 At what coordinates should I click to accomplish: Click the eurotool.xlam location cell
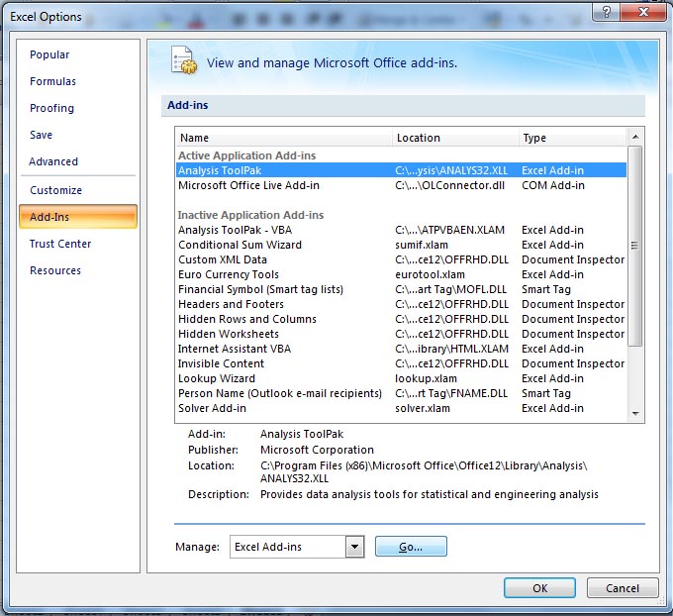430,274
